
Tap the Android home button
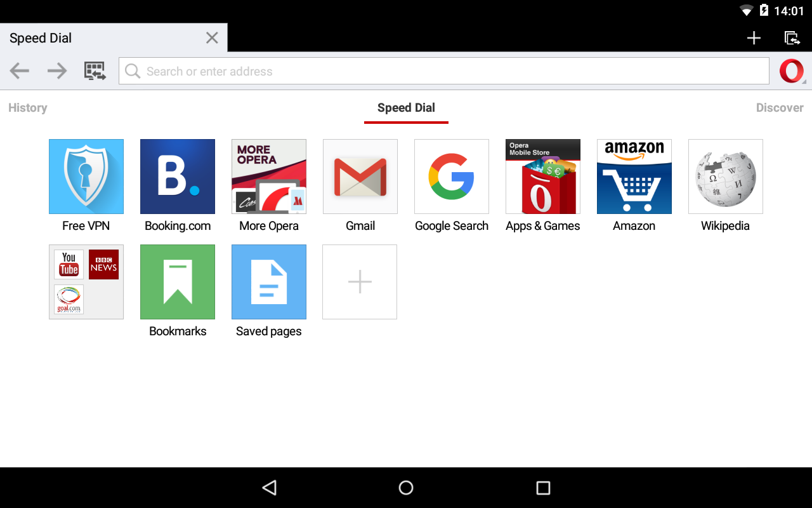pyautogui.click(x=406, y=488)
